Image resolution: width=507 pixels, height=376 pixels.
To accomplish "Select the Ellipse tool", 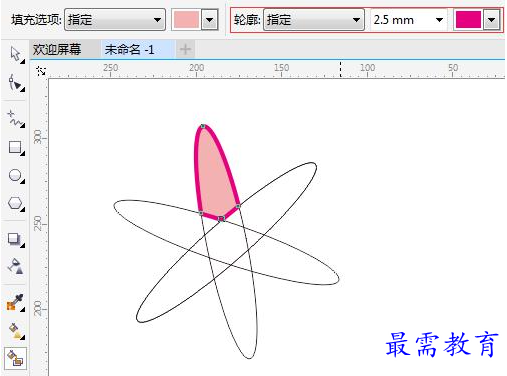I will tap(15, 176).
